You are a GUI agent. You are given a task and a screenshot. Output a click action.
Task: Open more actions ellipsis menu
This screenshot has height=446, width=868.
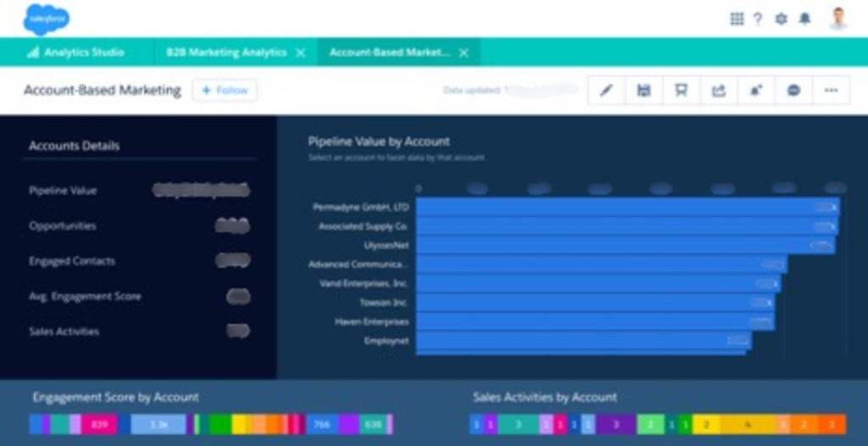tap(831, 91)
